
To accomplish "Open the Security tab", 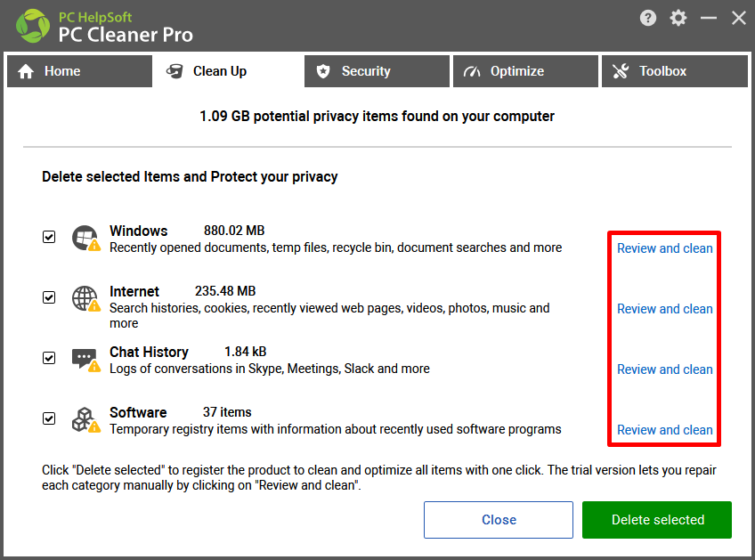I will pyautogui.click(x=377, y=71).
